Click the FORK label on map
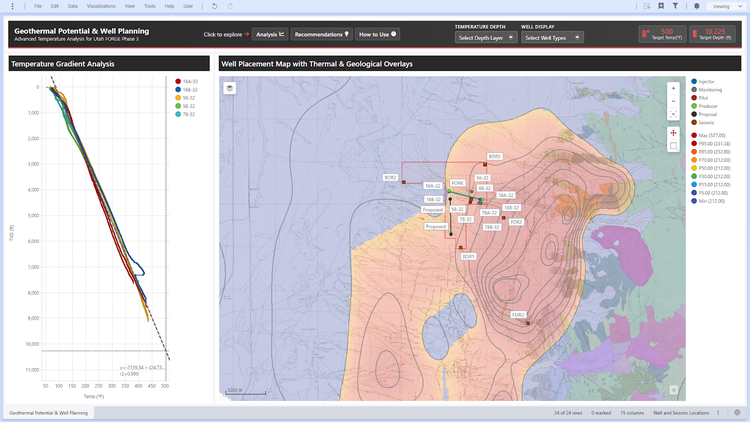The image size is (750, 422). [x=457, y=183]
